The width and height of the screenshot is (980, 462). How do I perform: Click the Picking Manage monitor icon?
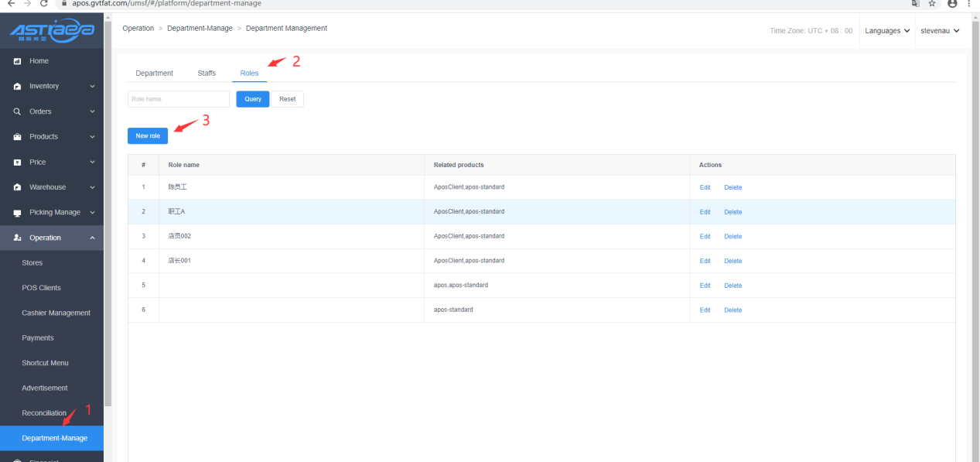pyautogui.click(x=17, y=213)
